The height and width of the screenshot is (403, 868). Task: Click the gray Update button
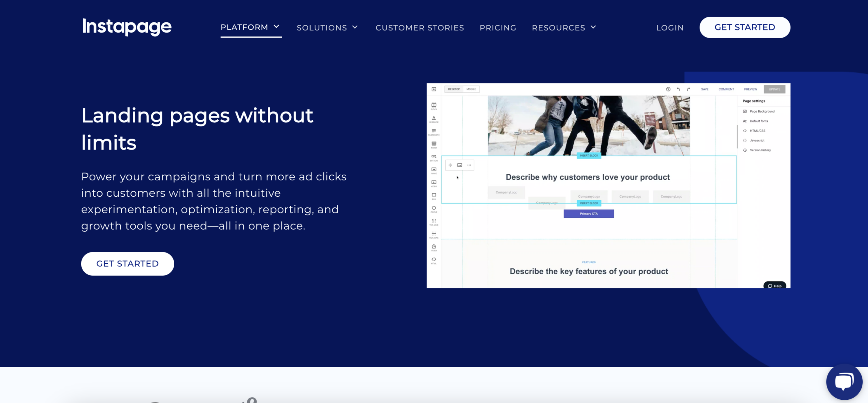tap(774, 89)
